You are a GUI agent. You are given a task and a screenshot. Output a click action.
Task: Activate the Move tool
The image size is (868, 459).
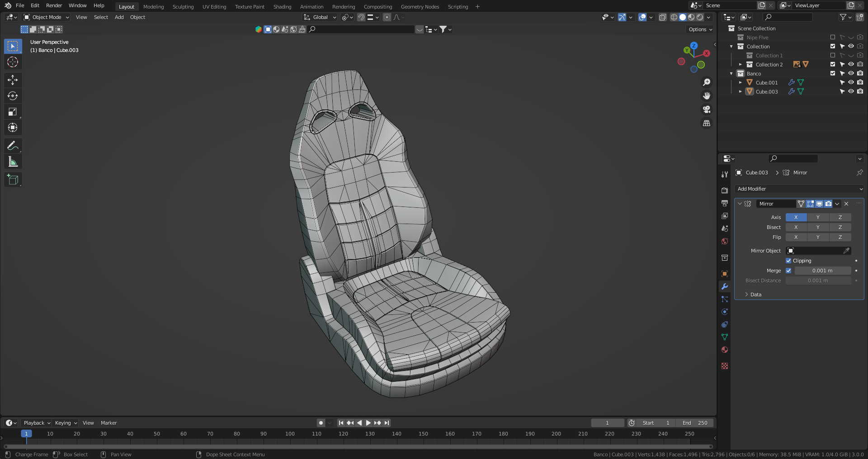(13, 80)
